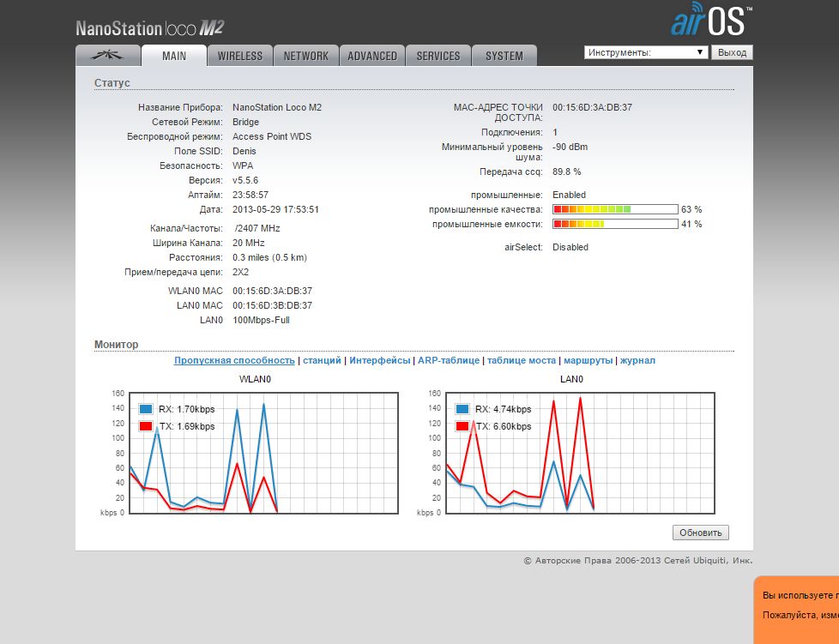Click the Статус section heading

point(112,83)
